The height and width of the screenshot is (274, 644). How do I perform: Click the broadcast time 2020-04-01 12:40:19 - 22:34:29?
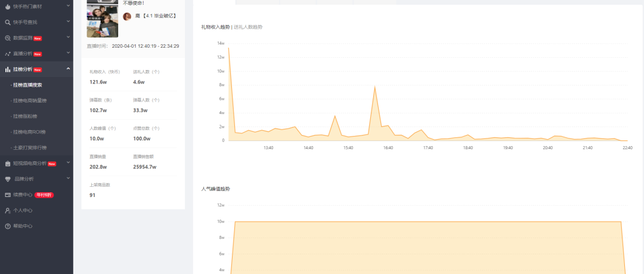pyautogui.click(x=145, y=46)
